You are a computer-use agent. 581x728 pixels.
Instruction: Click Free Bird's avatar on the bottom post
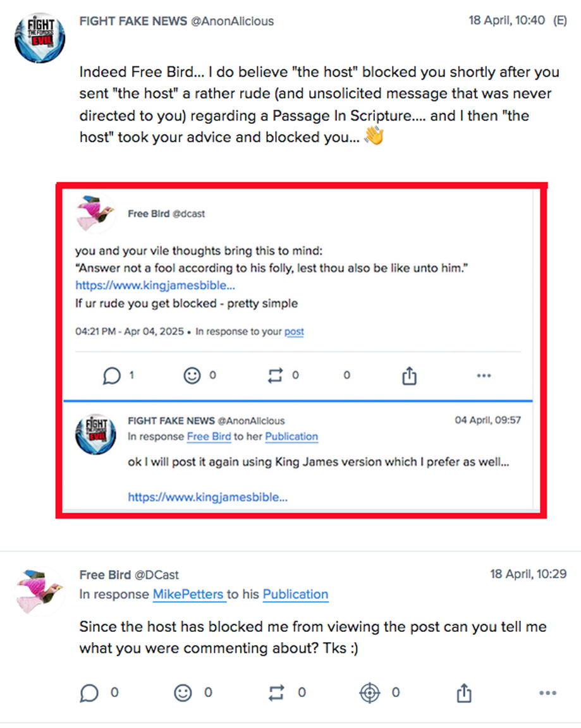point(40,590)
